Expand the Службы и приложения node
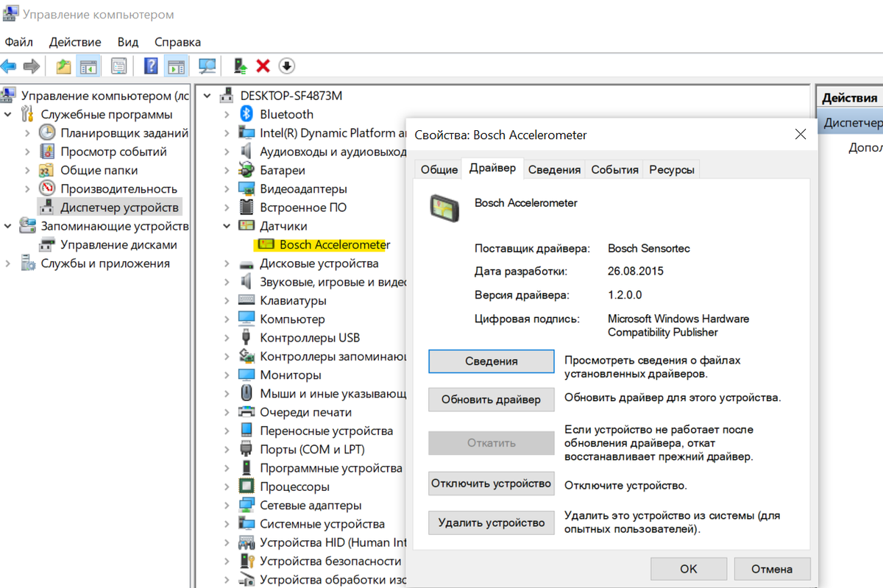Image resolution: width=883 pixels, height=588 pixels. click(x=8, y=263)
